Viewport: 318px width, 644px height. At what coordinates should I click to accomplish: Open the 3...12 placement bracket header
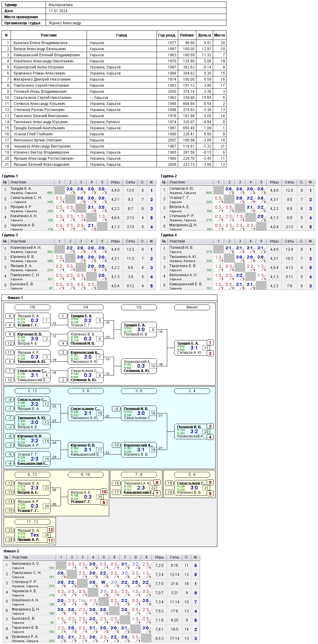tap(33, 391)
